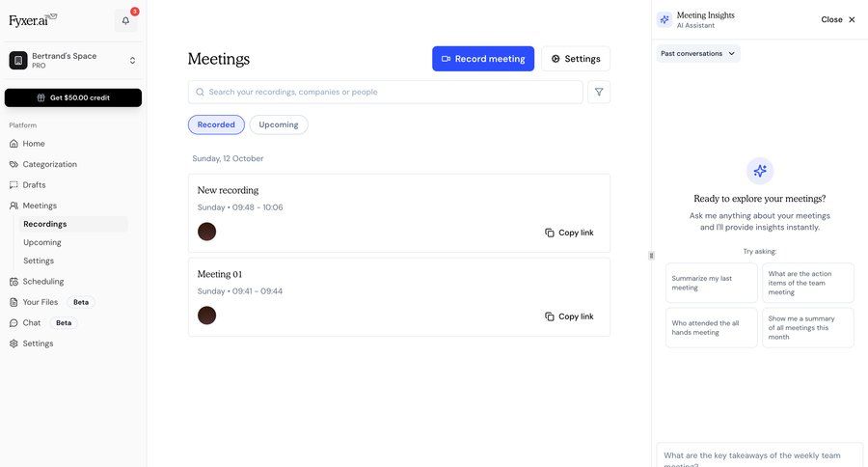Choose Who attended the all hands suggestion

[712, 328]
